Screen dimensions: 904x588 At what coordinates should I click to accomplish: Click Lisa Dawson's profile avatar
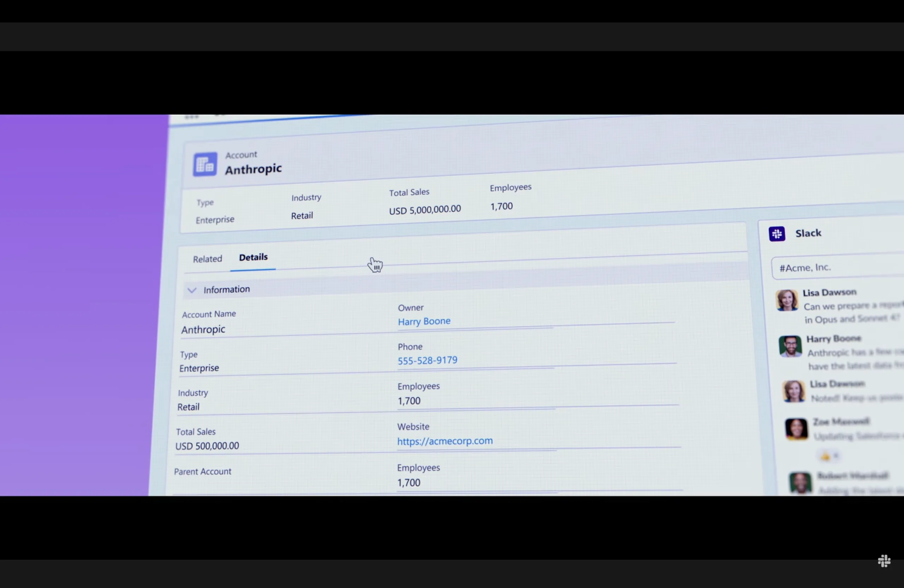click(x=787, y=301)
